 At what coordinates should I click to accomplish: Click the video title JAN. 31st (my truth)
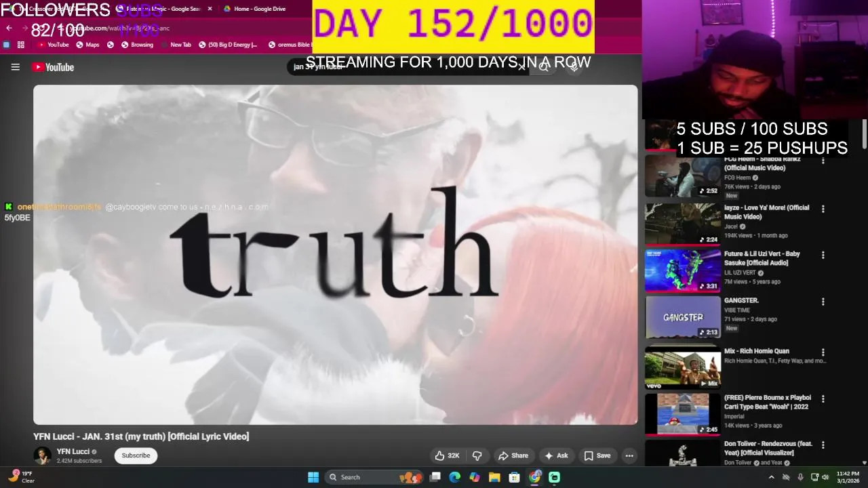click(141, 436)
